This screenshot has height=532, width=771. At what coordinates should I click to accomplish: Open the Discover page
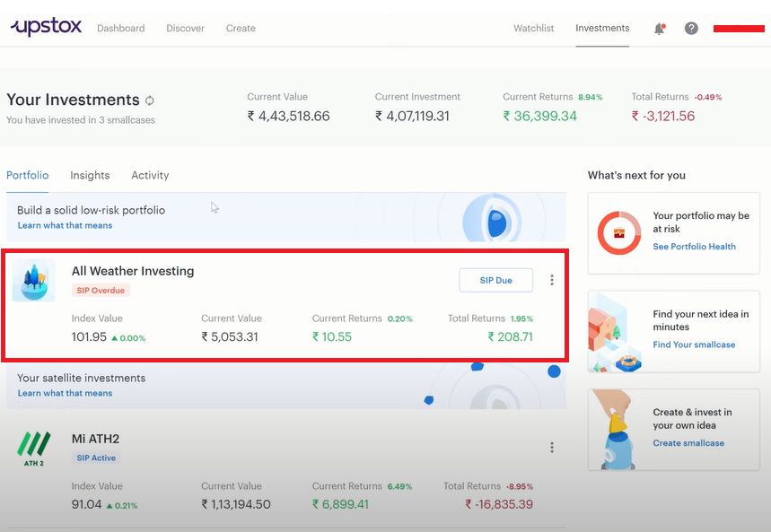pyautogui.click(x=186, y=29)
